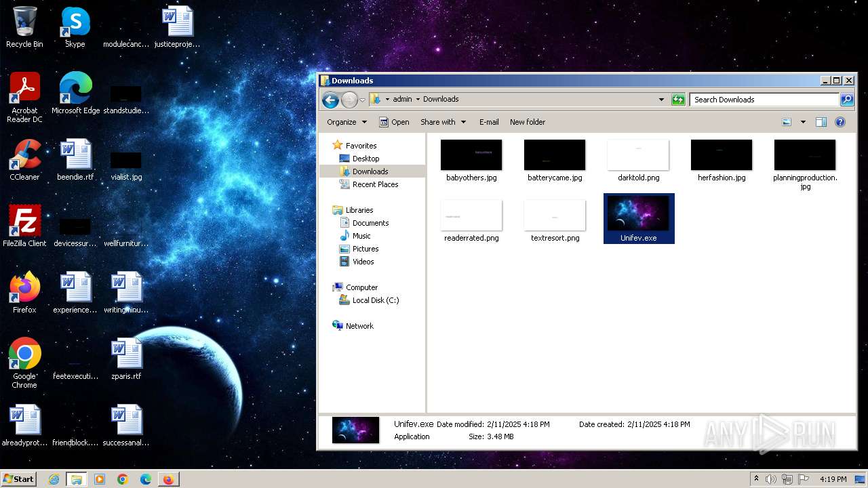Click the Open toolbar button

click(394, 122)
